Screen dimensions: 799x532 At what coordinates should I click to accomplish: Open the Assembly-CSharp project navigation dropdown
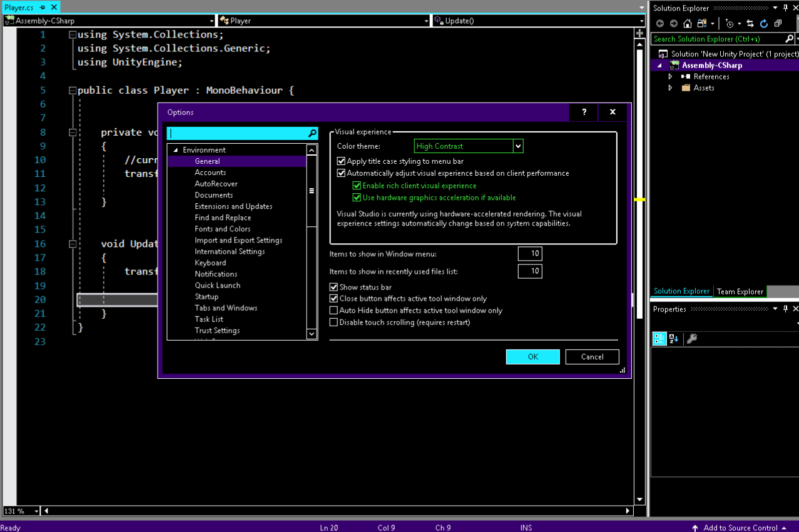click(212, 21)
